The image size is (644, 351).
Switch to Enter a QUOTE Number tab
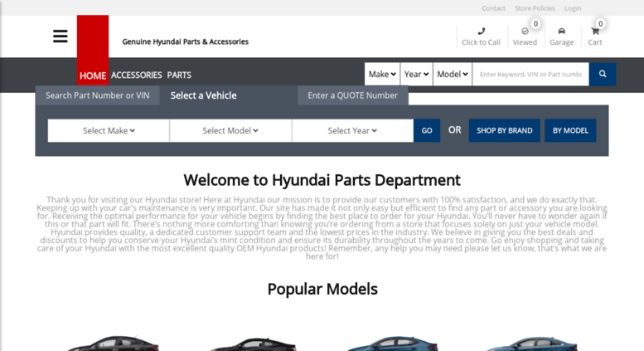point(353,95)
